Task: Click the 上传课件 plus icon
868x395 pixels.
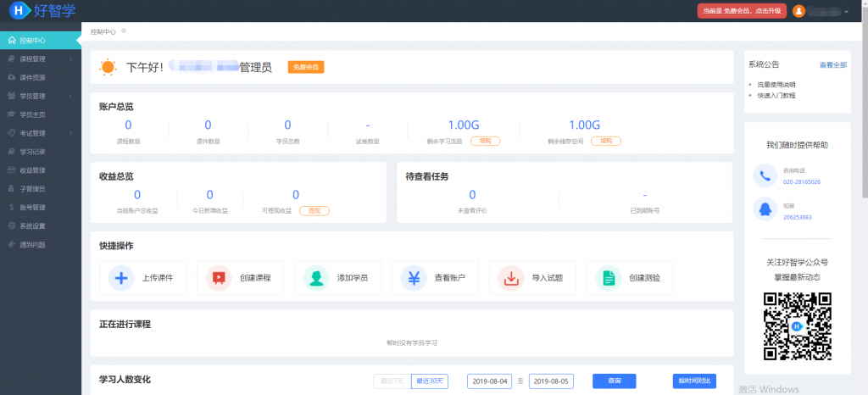Action: tap(121, 278)
